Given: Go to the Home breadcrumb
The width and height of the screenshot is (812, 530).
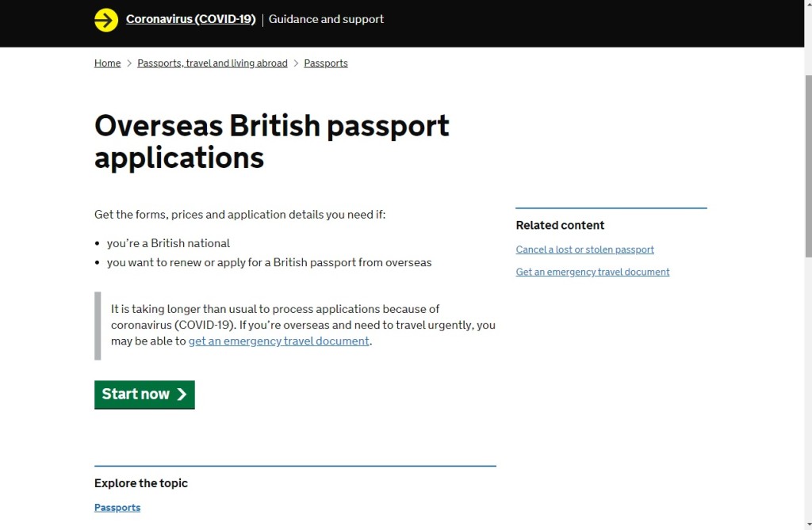Looking at the screenshot, I should [x=107, y=63].
